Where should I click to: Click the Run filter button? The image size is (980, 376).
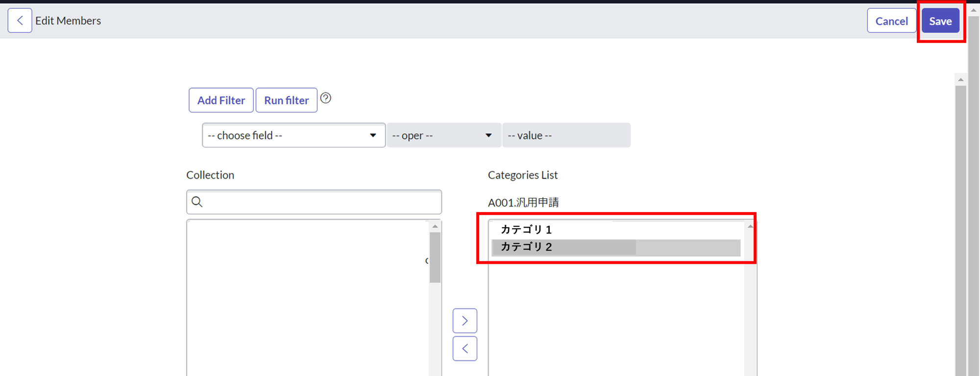pyautogui.click(x=286, y=100)
